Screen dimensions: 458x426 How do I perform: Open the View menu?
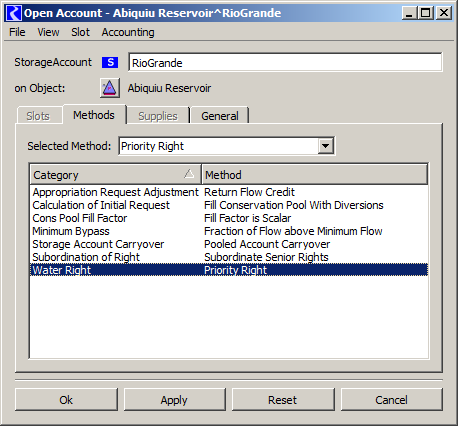click(48, 32)
